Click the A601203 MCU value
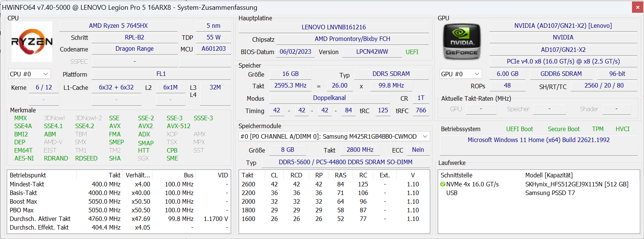Viewport: 644px width, 239px height. pyautogui.click(x=213, y=48)
